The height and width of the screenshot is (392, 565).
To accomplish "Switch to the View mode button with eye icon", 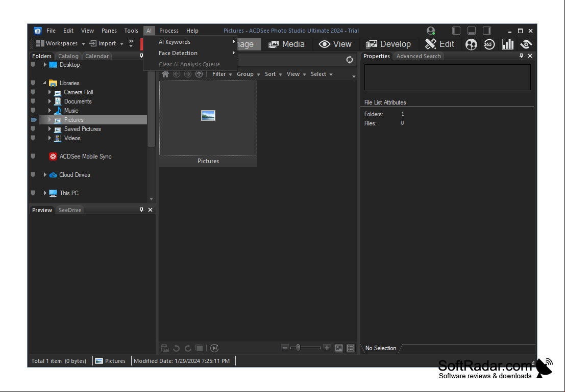I will click(x=335, y=44).
